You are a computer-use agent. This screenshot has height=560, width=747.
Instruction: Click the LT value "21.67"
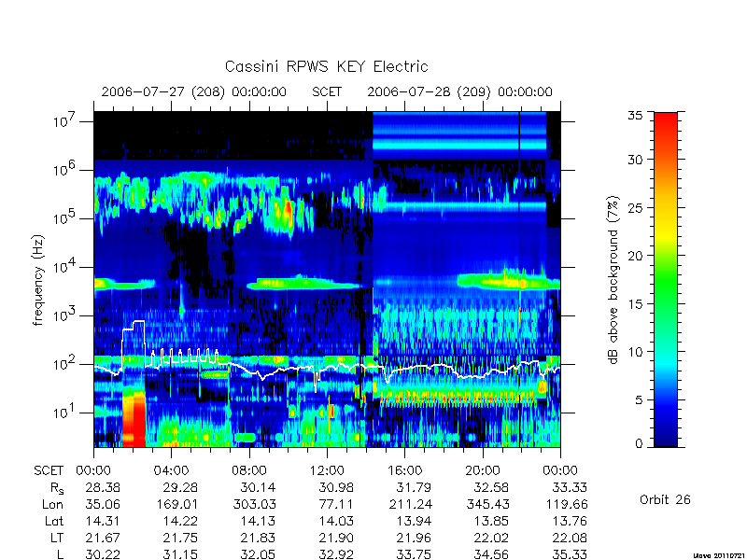pyautogui.click(x=103, y=539)
